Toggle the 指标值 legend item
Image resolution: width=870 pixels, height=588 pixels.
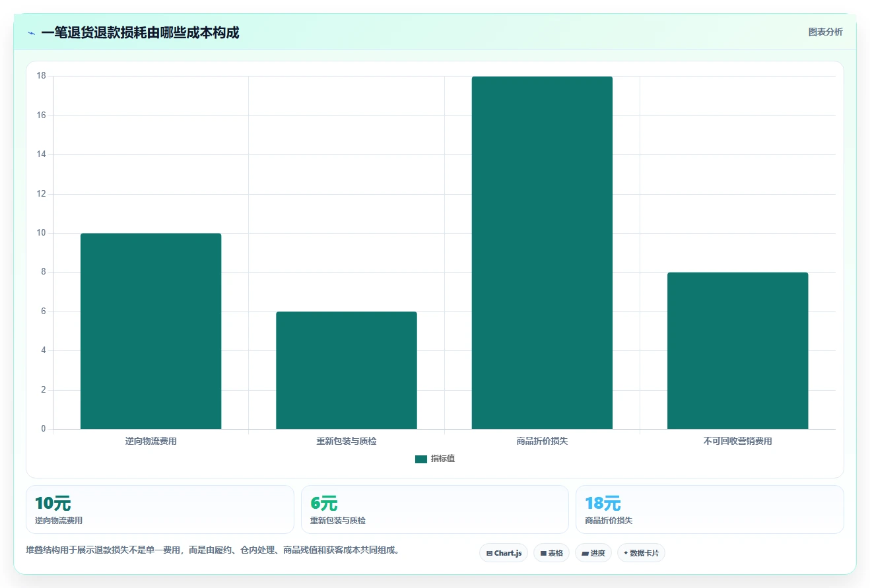tap(435, 459)
